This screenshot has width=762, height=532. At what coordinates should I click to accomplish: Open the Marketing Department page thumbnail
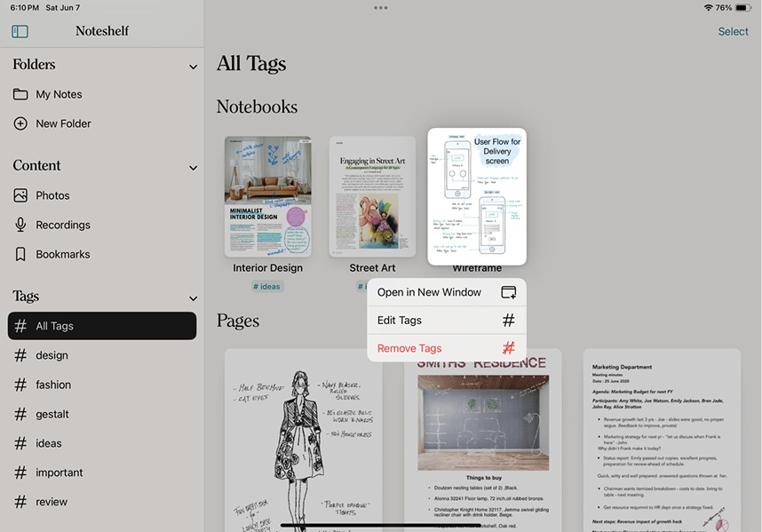tap(662, 440)
